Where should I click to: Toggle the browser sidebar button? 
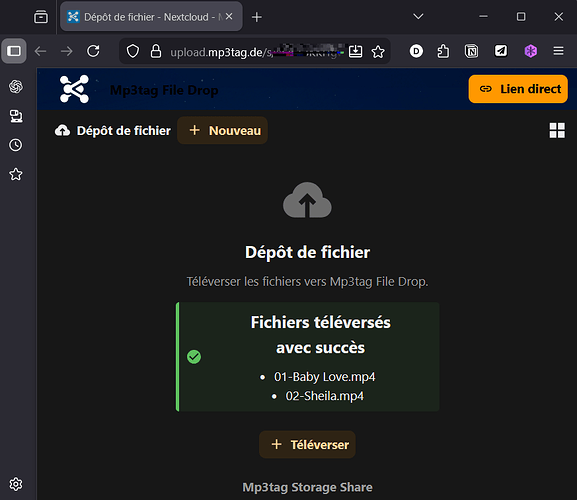tap(14, 51)
